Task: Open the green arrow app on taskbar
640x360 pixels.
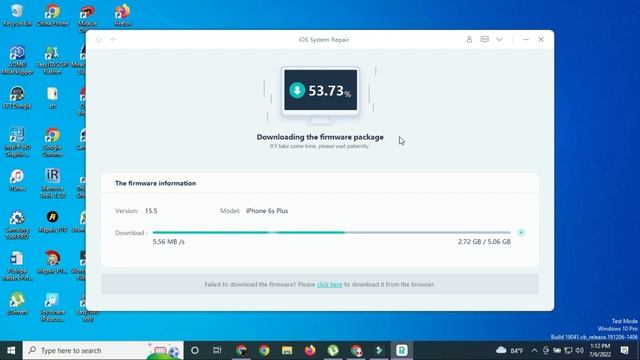Action: pos(379,351)
